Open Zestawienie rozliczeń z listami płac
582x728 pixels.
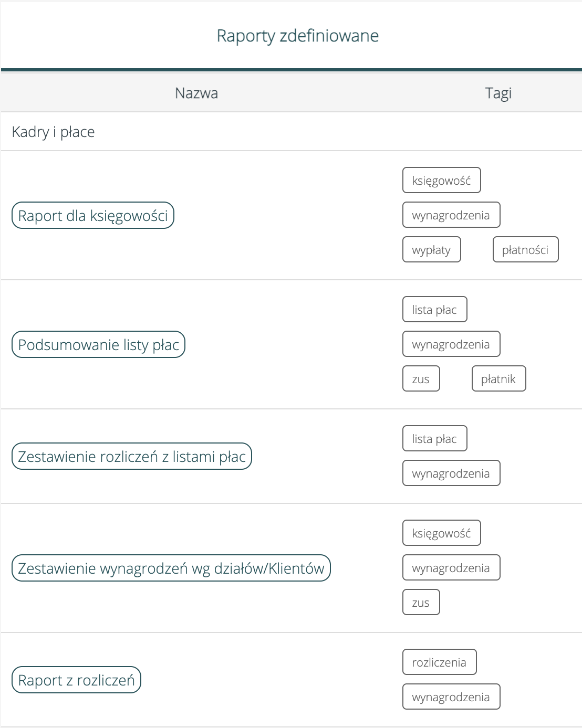pos(132,457)
